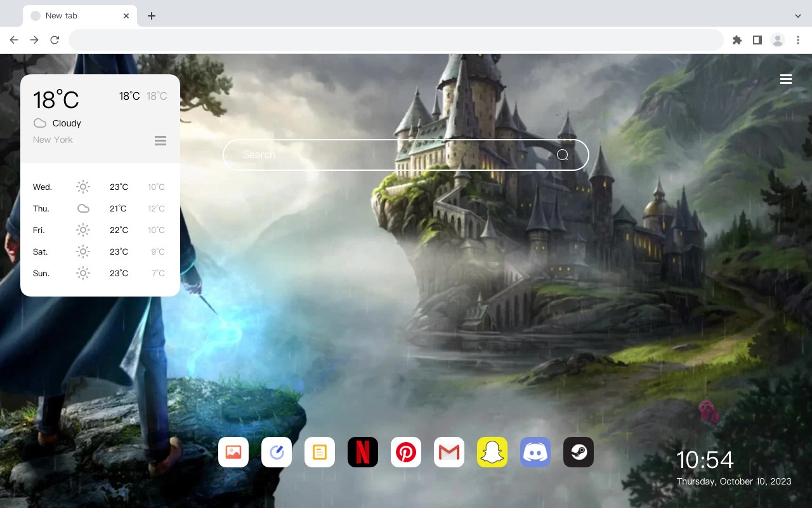Click into the Search field
This screenshot has height=508, width=812.
coord(406,155)
